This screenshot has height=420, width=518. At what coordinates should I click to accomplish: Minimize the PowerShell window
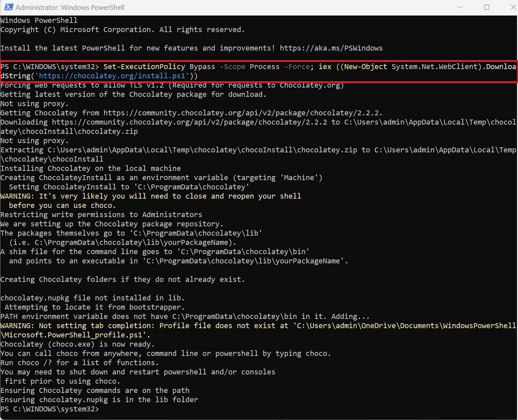pos(460,7)
